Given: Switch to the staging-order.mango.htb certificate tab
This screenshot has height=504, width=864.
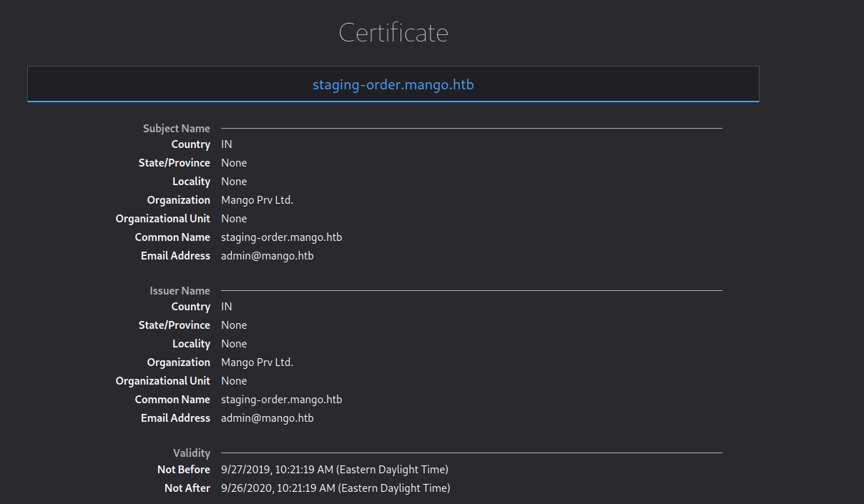Looking at the screenshot, I should click(x=393, y=84).
